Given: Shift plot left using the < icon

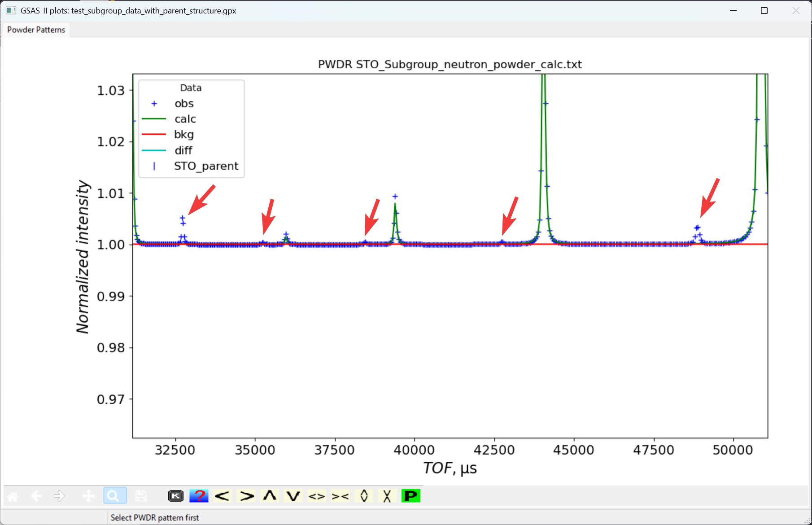Looking at the screenshot, I should coord(222,495).
